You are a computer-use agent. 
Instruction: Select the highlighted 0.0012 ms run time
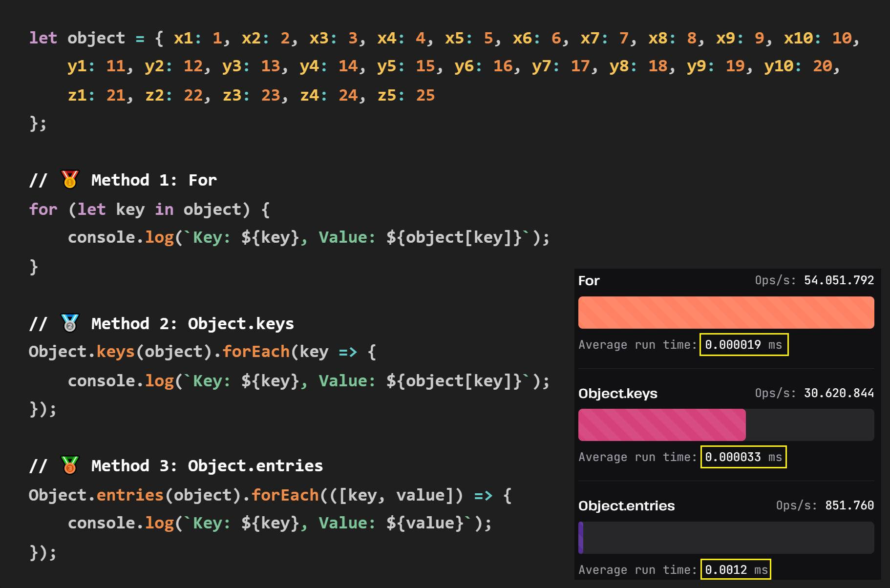[735, 569]
